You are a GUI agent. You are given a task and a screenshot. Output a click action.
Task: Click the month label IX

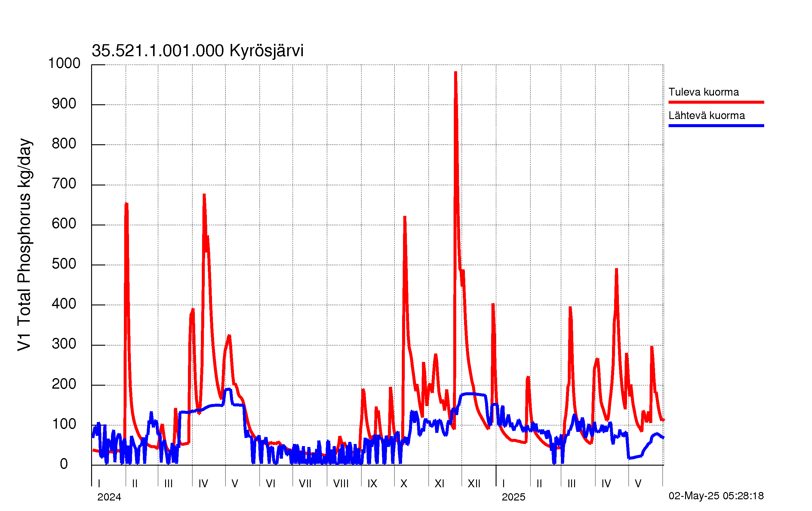(x=372, y=484)
